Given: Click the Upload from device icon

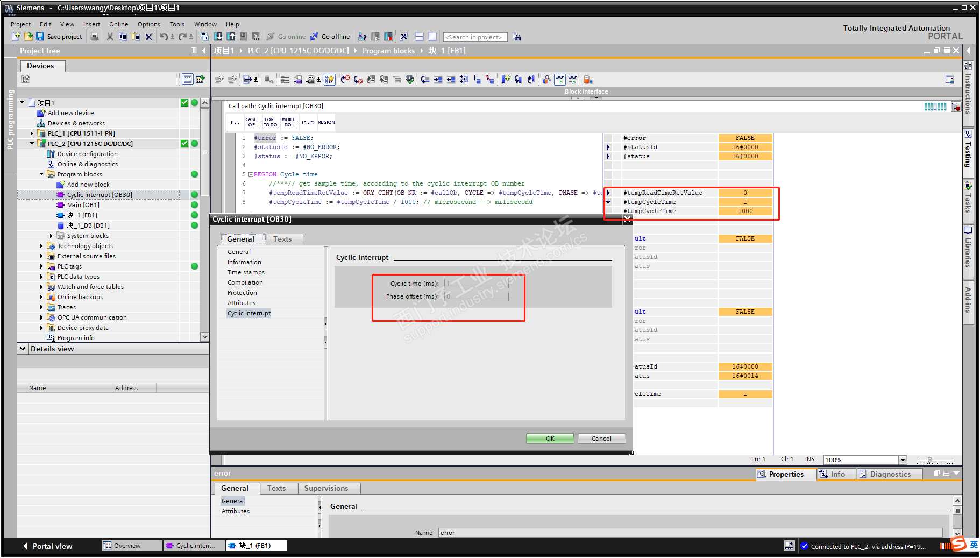Looking at the screenshot, I should click(x=231, y=37).
